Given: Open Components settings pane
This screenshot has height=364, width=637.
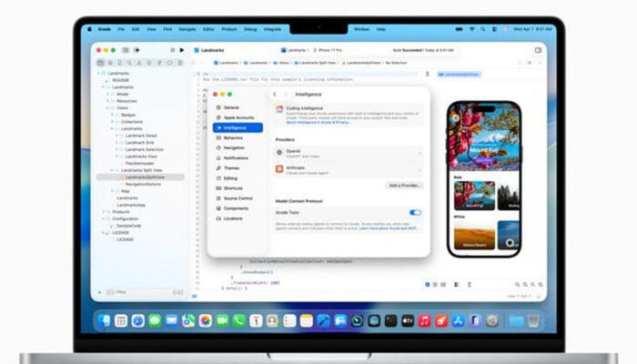Looking at the screenshot, I should pos(238,208).
